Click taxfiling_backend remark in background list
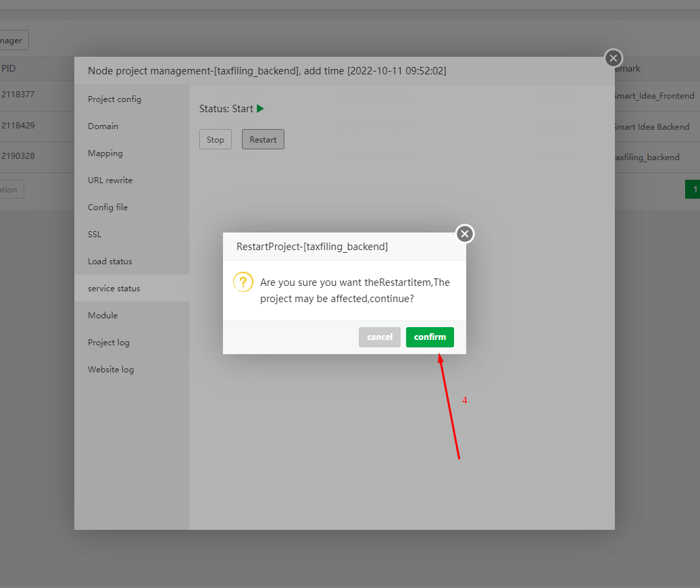700x588 pixels. pos(647,157)
